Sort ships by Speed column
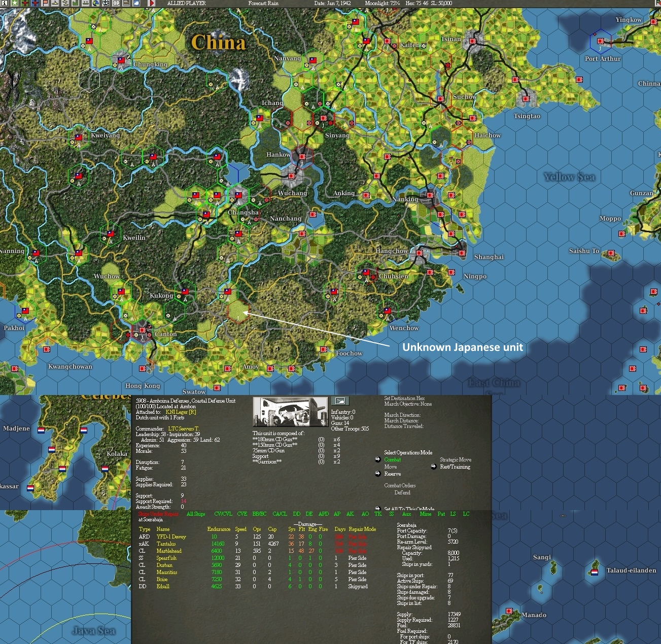 pyautogui.click(x=240, y=529)
